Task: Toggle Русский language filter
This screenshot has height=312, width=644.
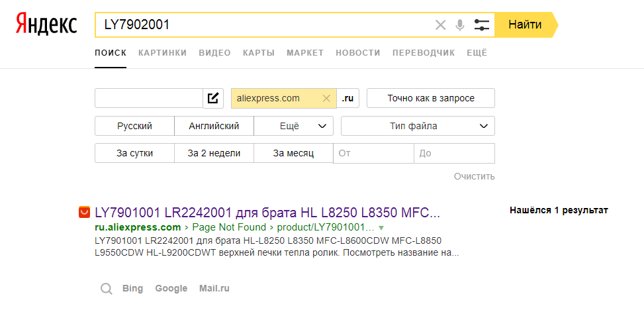Action: (x=134, y=126)
